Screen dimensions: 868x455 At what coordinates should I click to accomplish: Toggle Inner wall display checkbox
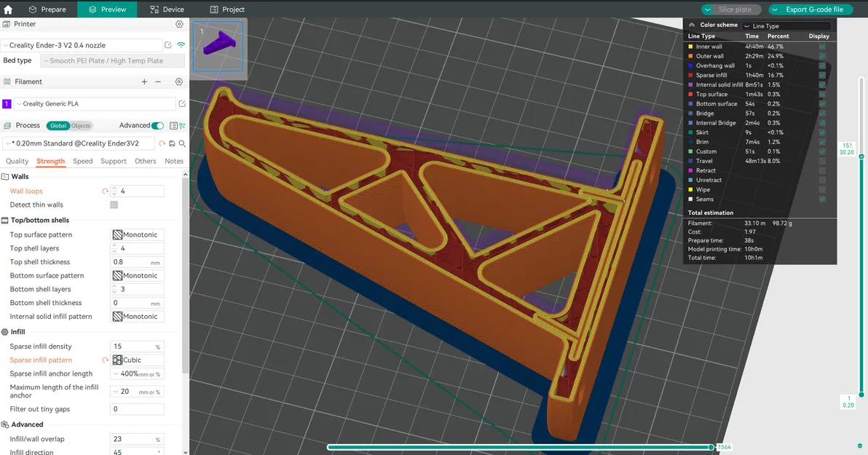[822, 47]
